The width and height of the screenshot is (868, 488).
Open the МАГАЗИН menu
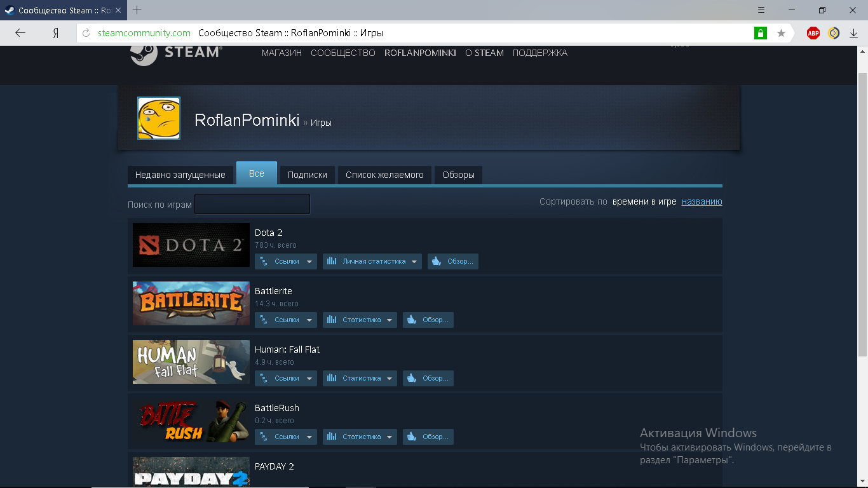tap(281, 53)
